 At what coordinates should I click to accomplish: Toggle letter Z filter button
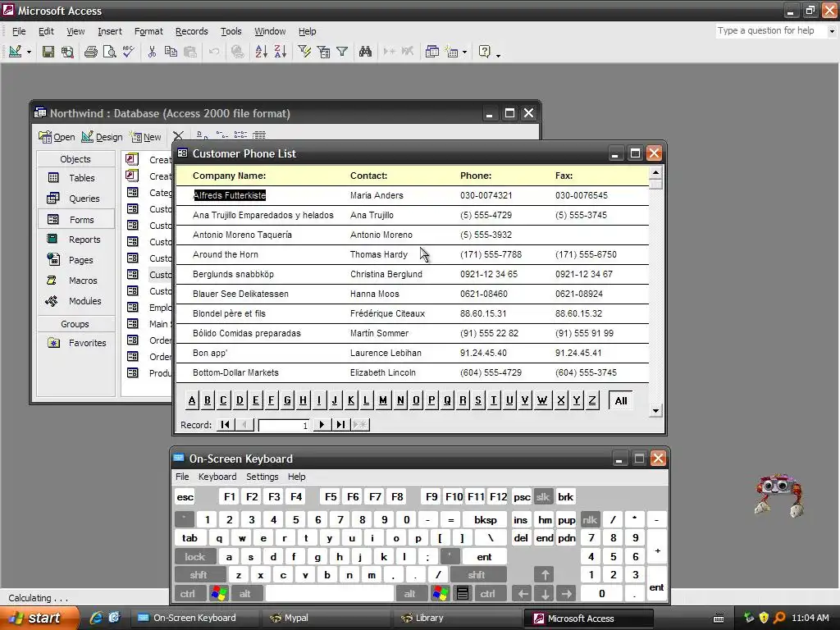(592, 400)
